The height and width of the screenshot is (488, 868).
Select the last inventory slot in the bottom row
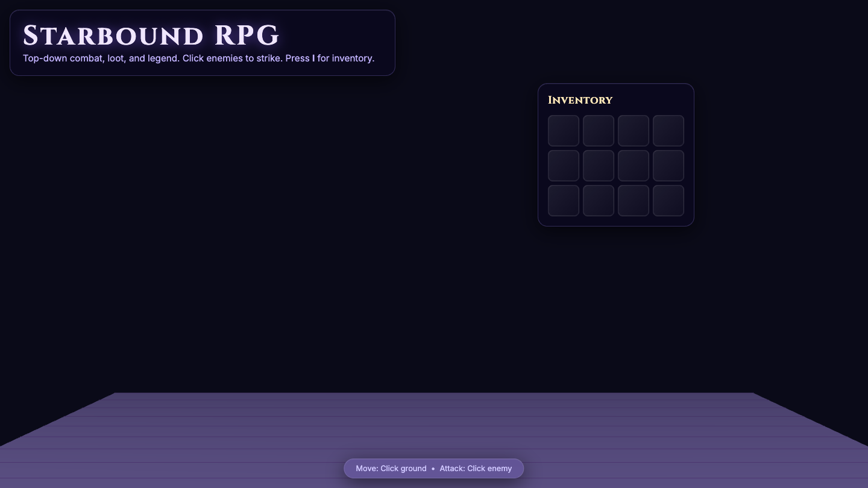click(x=668, y=201)
